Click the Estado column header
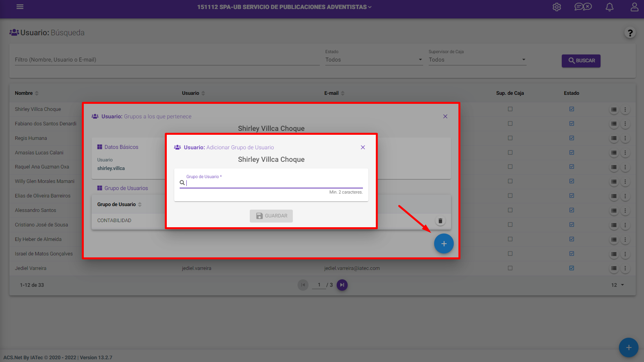 coord(572,93)
